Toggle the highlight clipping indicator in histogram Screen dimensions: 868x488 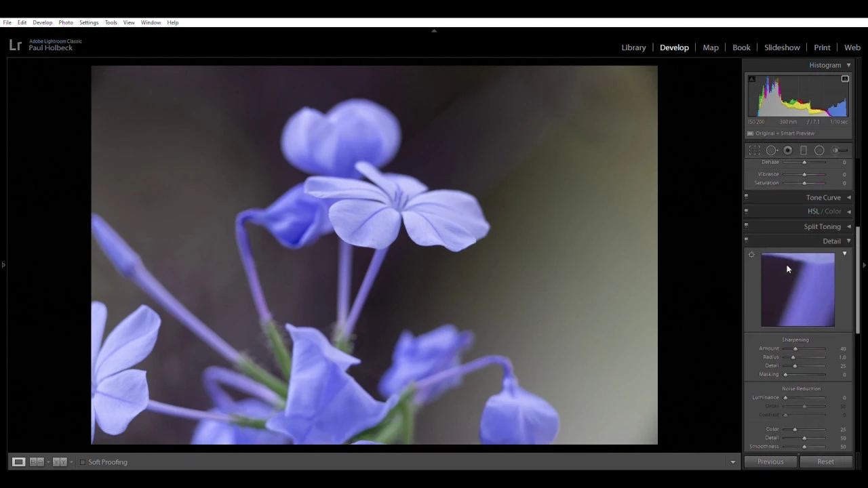845,79
